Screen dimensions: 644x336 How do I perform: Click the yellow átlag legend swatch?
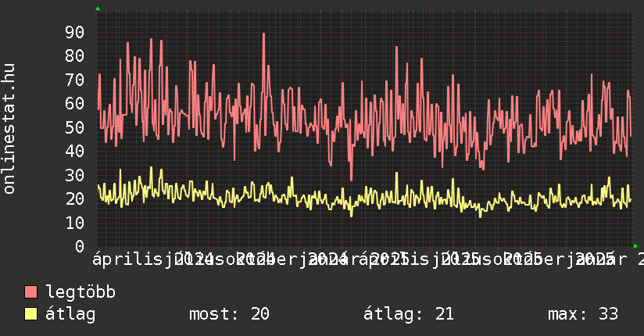(x=31, y=314)
